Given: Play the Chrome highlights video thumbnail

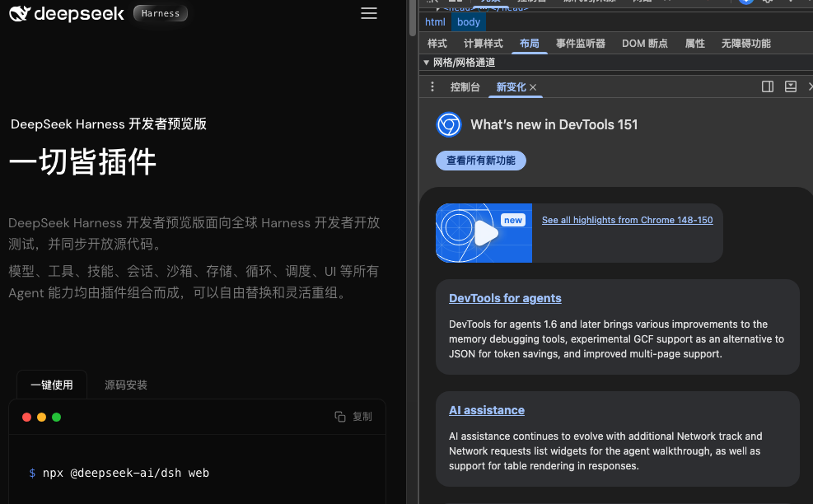Looking at the screenshot, I should [x=484, y=233].
